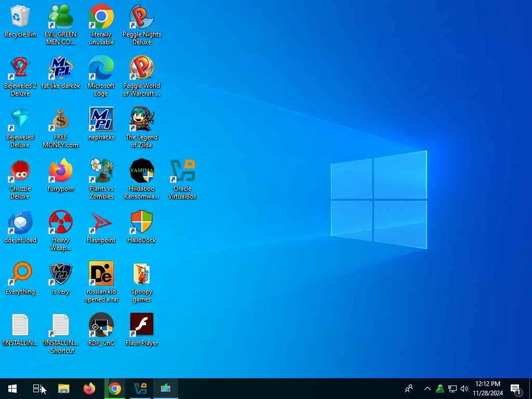532x399 pixels.
Task: Click the green user tray icon
Action: click(440, 389)
